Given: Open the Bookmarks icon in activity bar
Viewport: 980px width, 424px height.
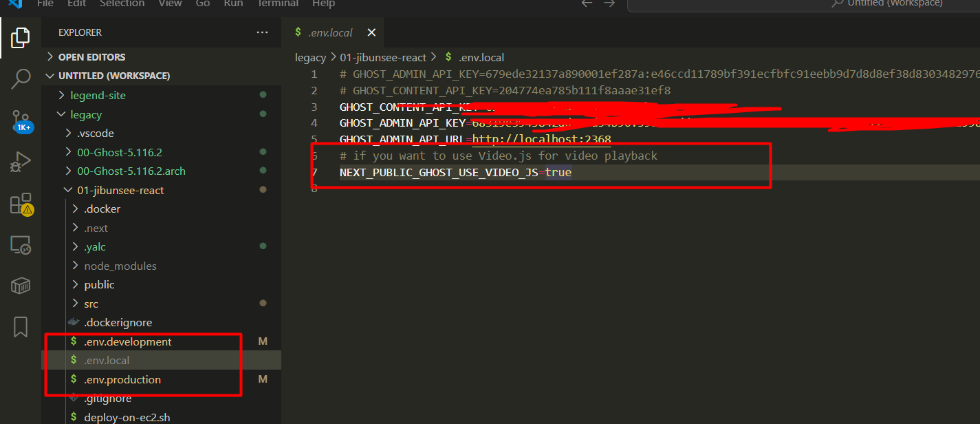Looking at the screenshot, I should coord(21,327).
